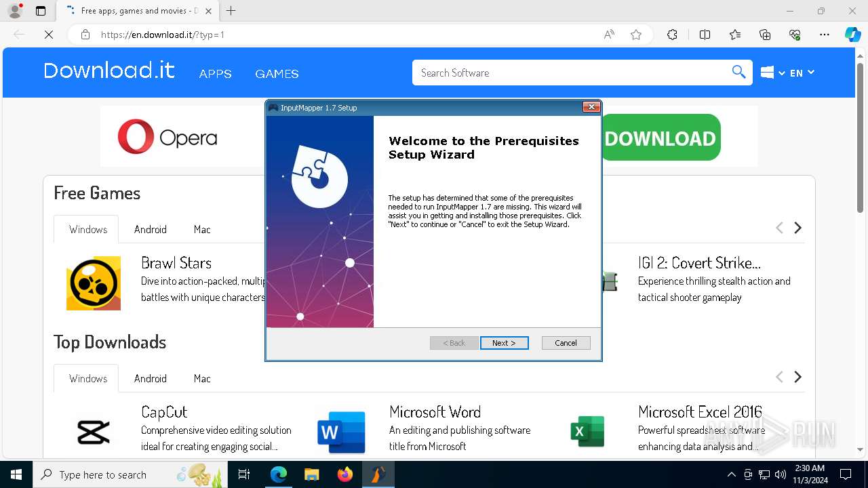Open the Edge profile avatar
Image resolution: width=868 pixels, height=488 pixels.
pos(15,11)
